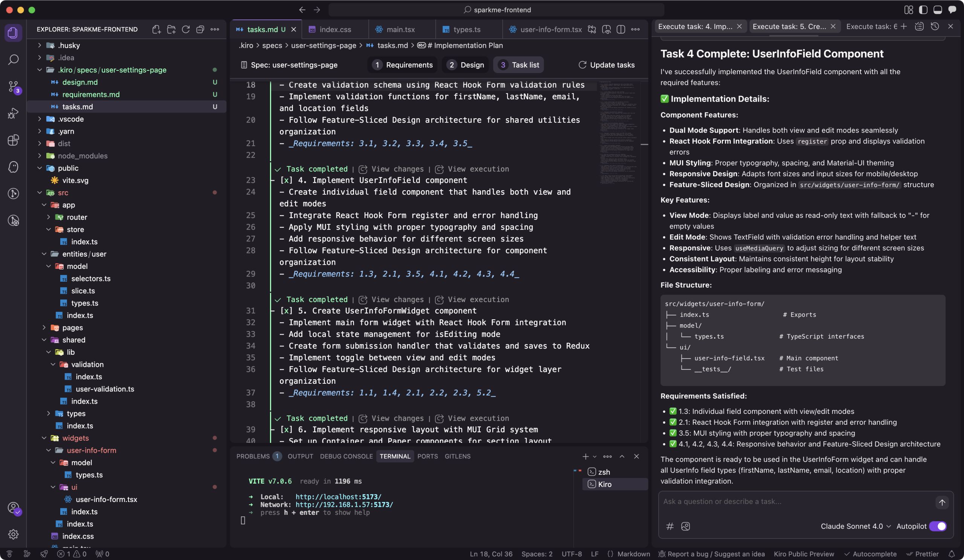This screenshot has width=964, height=560.
Task: Add context with the hash icon
Action: 670,526
